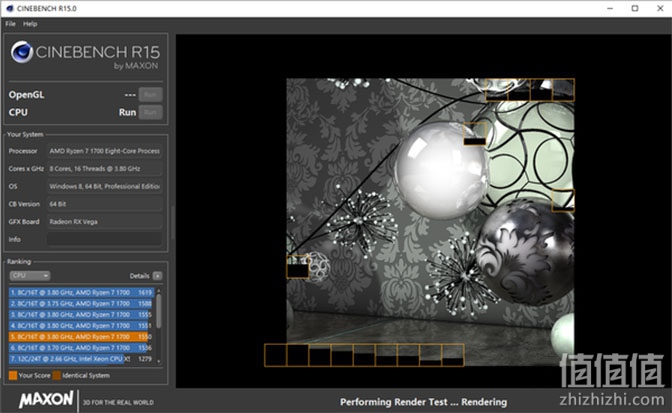Click the Identical System legend swatch
This screenshot has height=413, width=672.
tap(57, 376)
